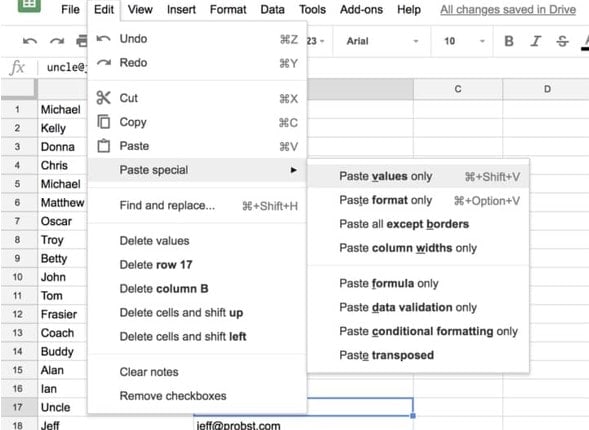Viewport: 589px width, 430px height.
Task: Click the Copy icon menu entry
Action: point(197,122)
